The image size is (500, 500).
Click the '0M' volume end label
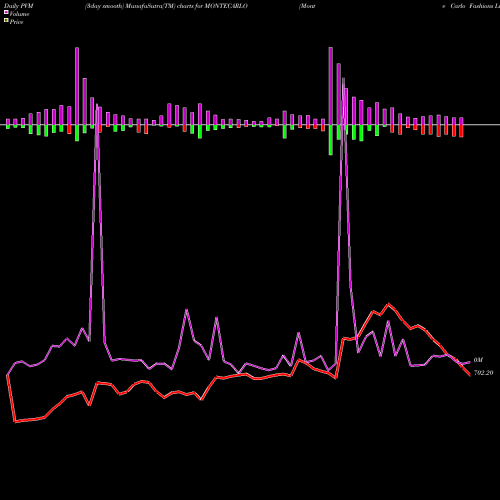point(478,360)
